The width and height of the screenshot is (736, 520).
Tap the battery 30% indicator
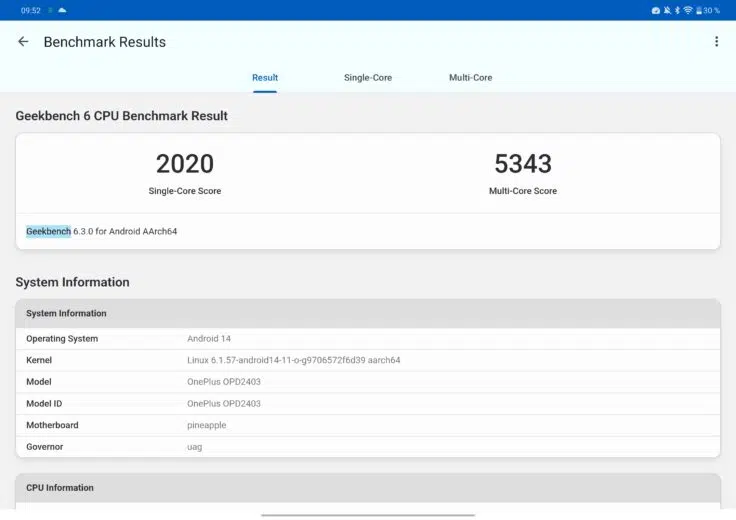point(708,10)
